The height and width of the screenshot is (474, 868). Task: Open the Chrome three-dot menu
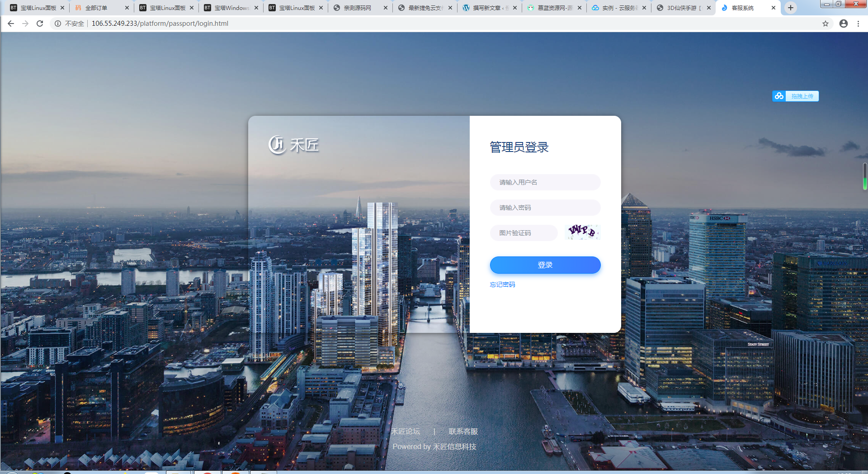858,24
